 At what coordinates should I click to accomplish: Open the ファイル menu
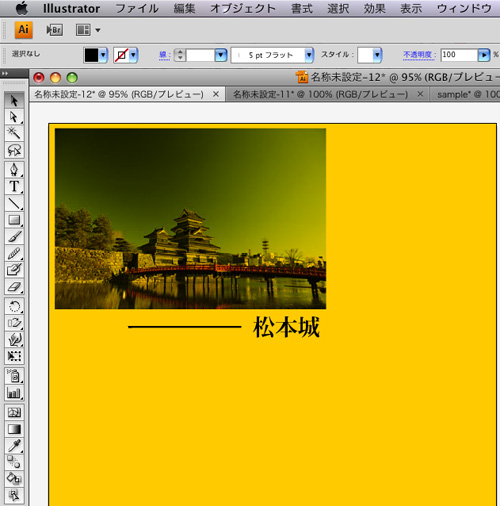coord(137,8)
